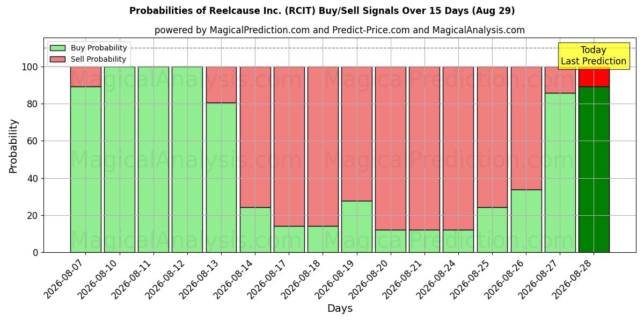Viewport: 644px width, 322px height.
Task: Click the green buy bar for 2026-08-19
Action: (x=357, y=226)
